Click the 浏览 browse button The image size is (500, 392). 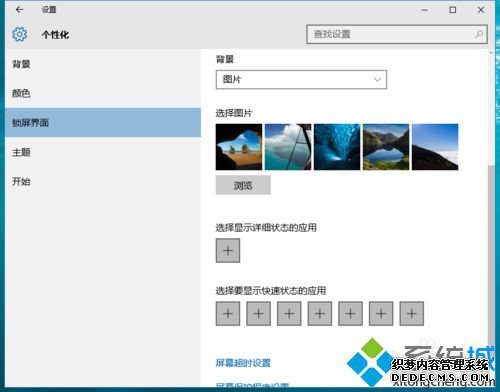pyautogui.click(x=243, y=185)
